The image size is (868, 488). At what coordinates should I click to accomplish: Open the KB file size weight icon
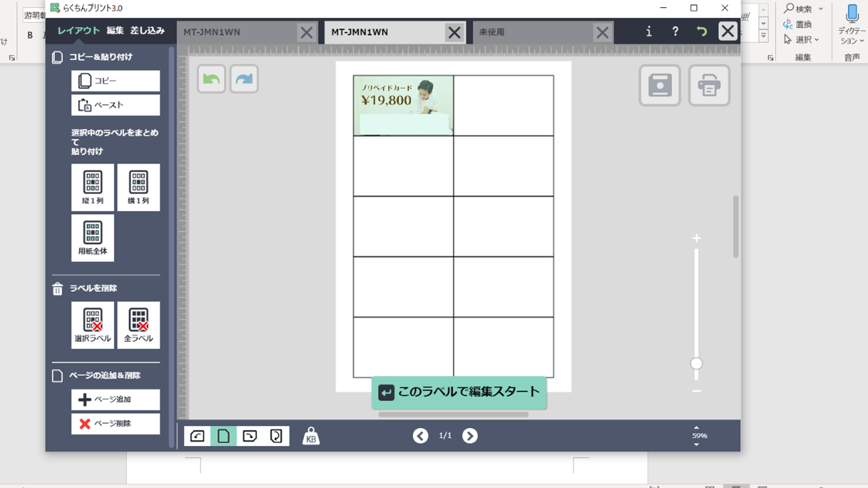(311, 436)
